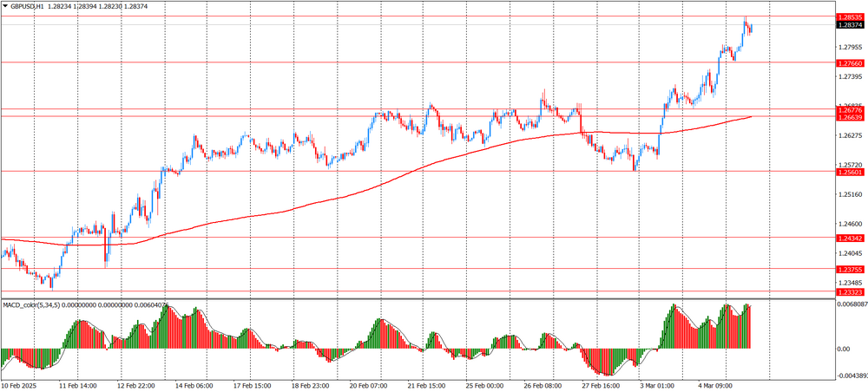Select the 1.26639 red price label
The image size is (868, 392).
pyautogui.click(x=850, y=117)
